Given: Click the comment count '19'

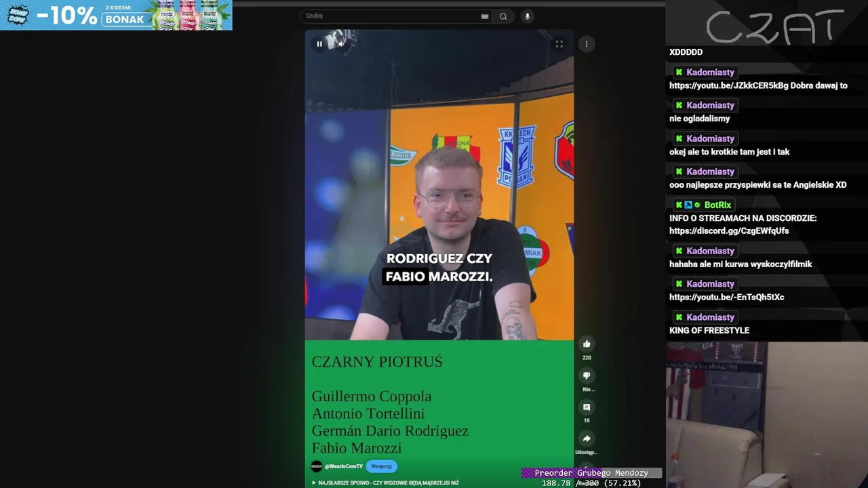Looking at the screenshot, I should point(587,421).
